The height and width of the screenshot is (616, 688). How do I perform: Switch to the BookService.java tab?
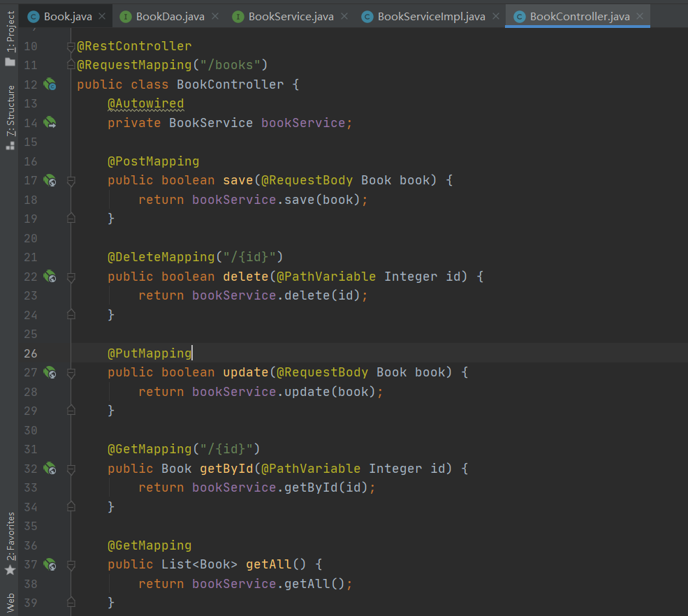tap(291, 17)
